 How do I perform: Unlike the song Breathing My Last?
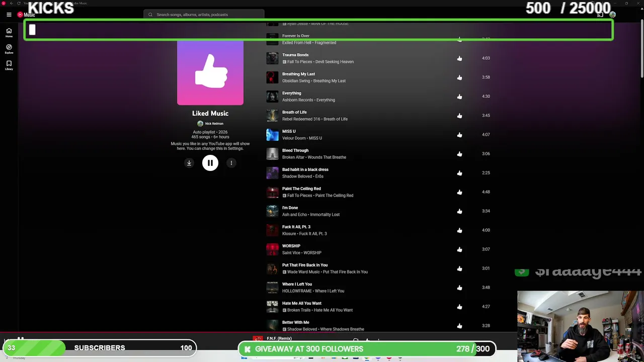tap(459, 77)
